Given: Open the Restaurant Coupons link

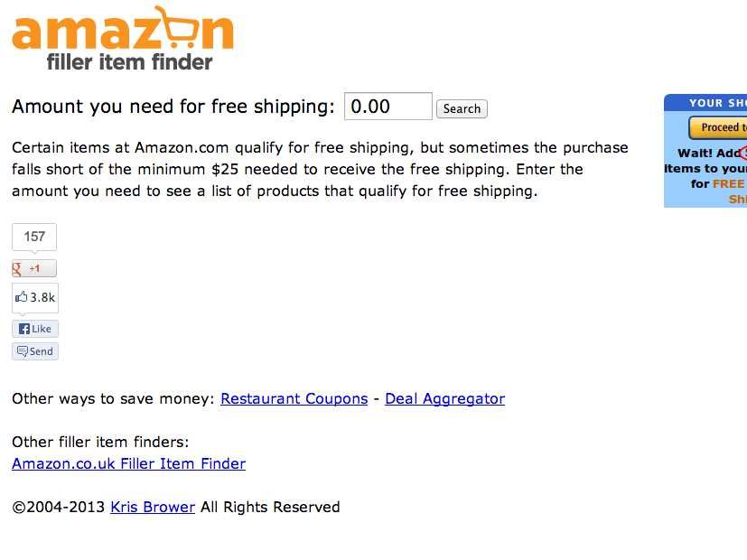Looking at the screenshot, I should (x=294, y=398).
